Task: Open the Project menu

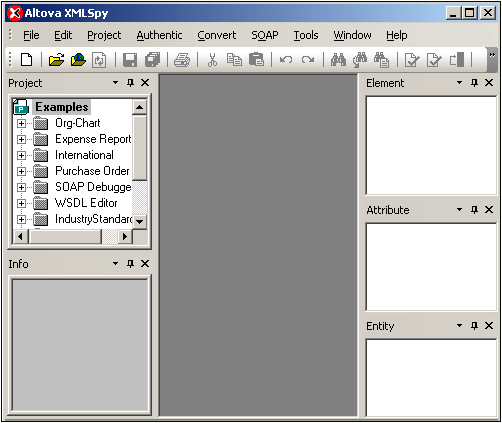Action: click(104, 35)
